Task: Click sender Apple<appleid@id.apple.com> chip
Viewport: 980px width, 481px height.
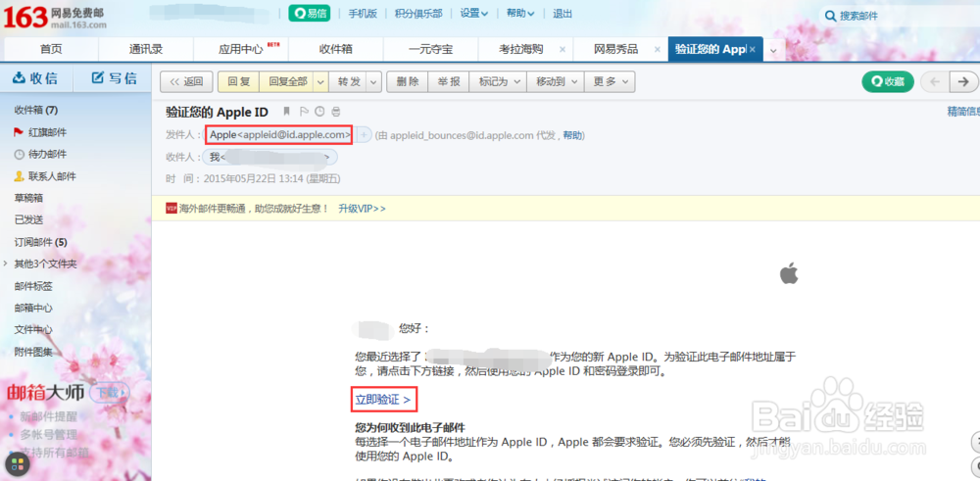Action: [x=280, y=135]
